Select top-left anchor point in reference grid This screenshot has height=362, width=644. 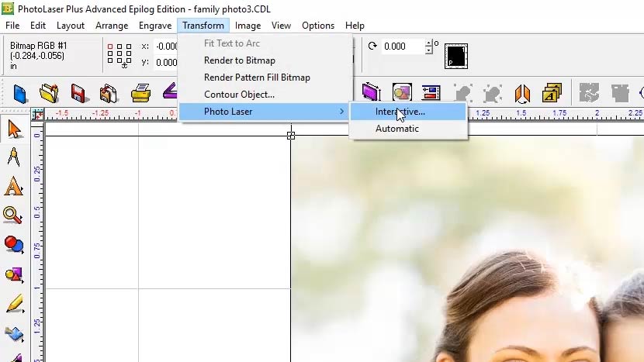pos(111,47)
